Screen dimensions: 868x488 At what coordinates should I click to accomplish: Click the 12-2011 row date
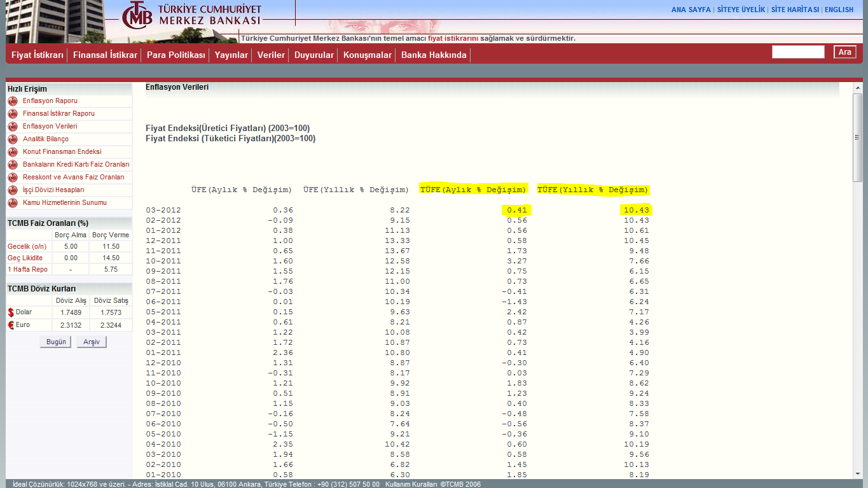coord(163,241)
